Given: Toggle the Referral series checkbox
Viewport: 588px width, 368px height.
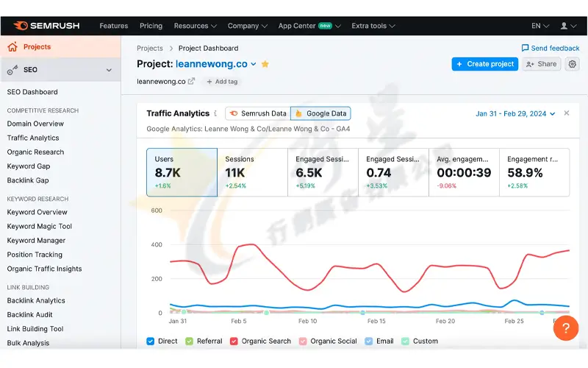Looking at the screenshot, I should pos(189,341).
